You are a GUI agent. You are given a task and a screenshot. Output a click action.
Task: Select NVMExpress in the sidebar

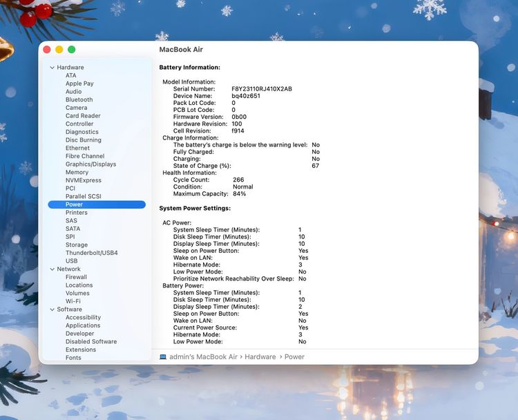click(x=84, y=180)
